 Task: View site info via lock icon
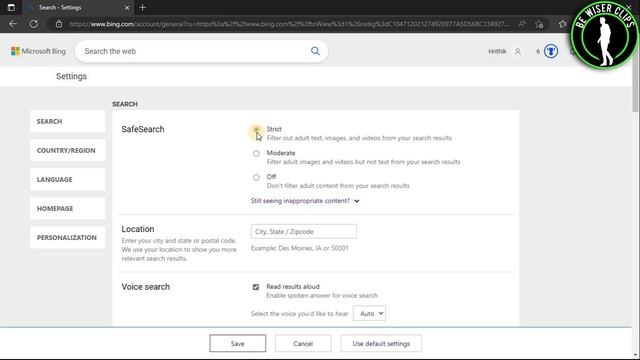coord(59,24)
